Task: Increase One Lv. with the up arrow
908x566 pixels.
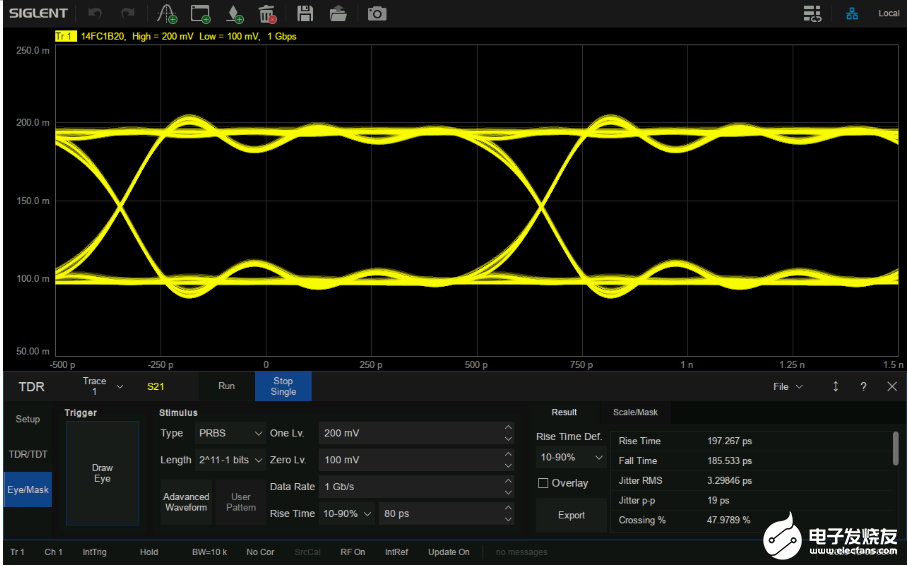Action: pos(508,428)
